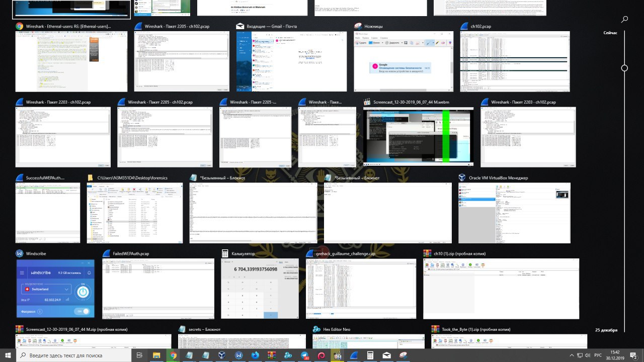
Task: Open File Explorer from the taskbar
Action: point(156,355)
